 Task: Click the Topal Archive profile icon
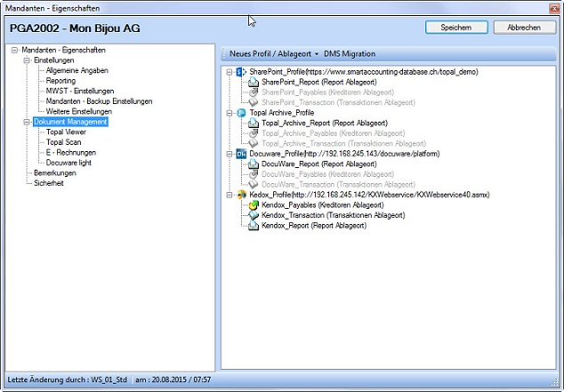click(241, 114)
